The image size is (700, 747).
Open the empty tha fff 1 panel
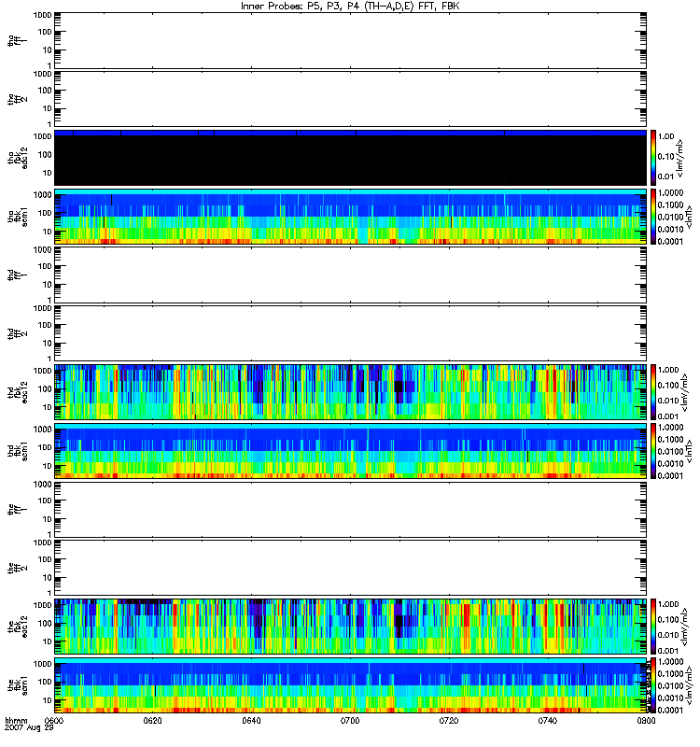351,40
